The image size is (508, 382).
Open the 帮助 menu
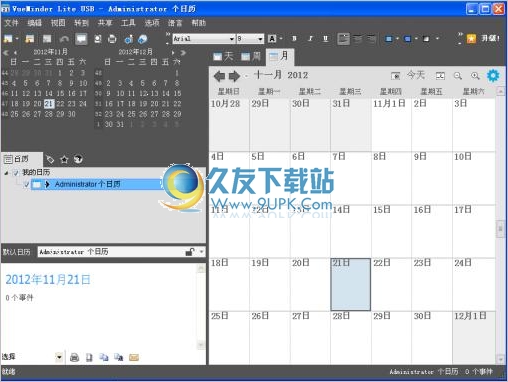[199, 23]
